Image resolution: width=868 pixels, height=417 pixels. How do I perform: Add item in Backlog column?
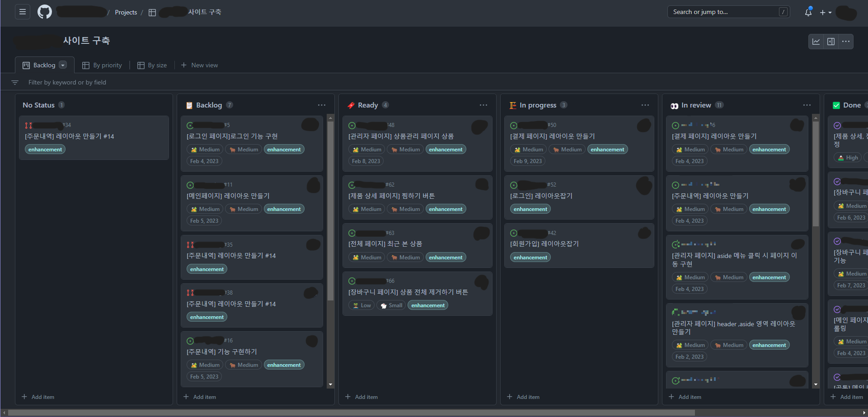pyautogui.click(x=200, y=397)
